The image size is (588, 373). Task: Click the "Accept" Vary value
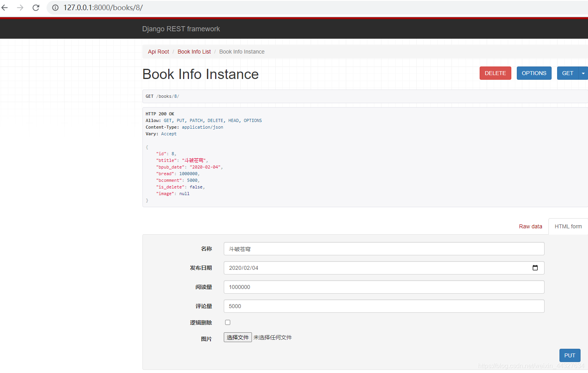coord(169,134)
